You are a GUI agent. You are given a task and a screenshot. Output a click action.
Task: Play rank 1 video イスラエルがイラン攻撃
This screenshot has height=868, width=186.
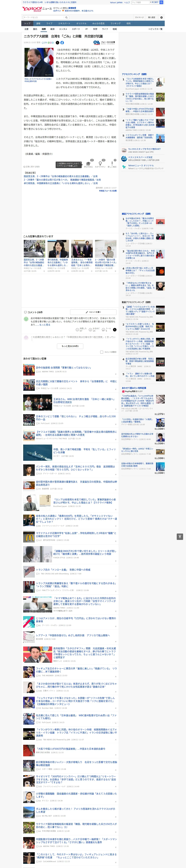click(160, 310)
